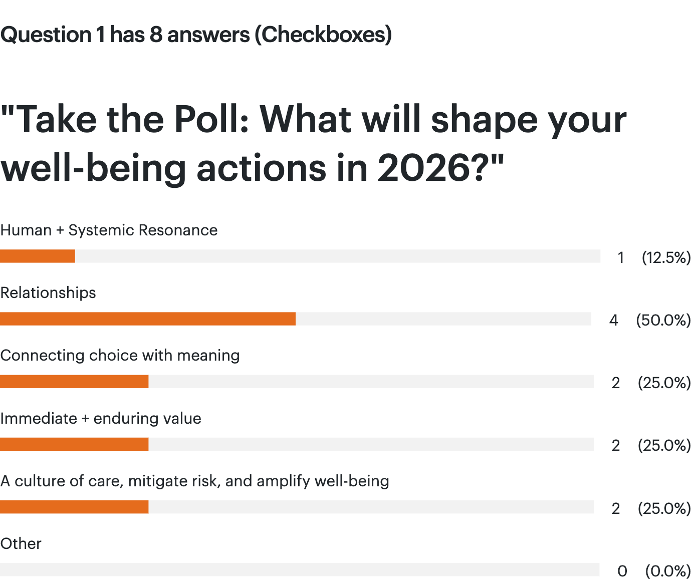Select the "Other" option label
Screen dimensions: 700x588
point(21,544)
